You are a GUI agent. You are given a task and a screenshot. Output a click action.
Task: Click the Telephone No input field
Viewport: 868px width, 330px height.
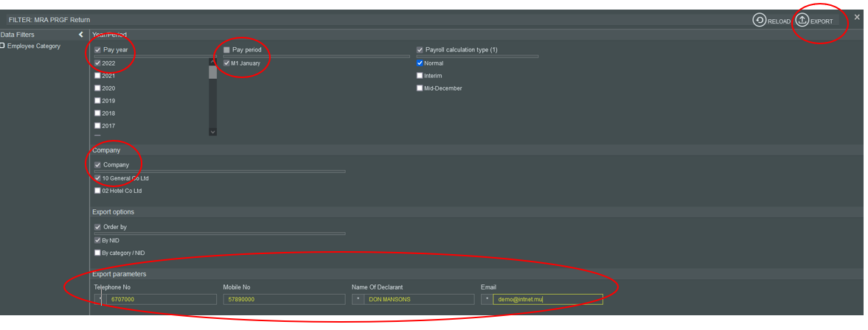point(162,300)
